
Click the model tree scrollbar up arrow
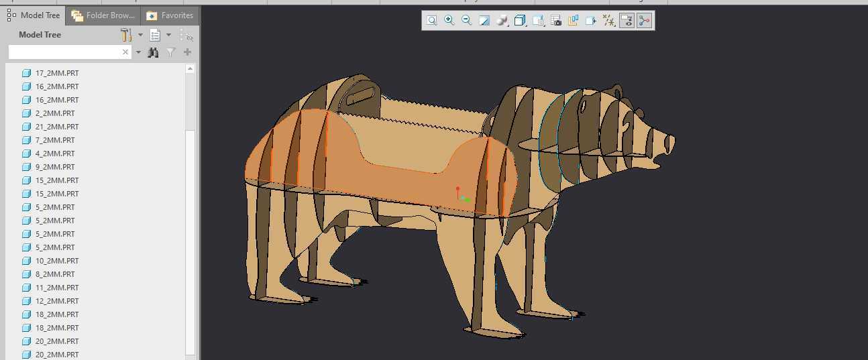tap(191, 68)
